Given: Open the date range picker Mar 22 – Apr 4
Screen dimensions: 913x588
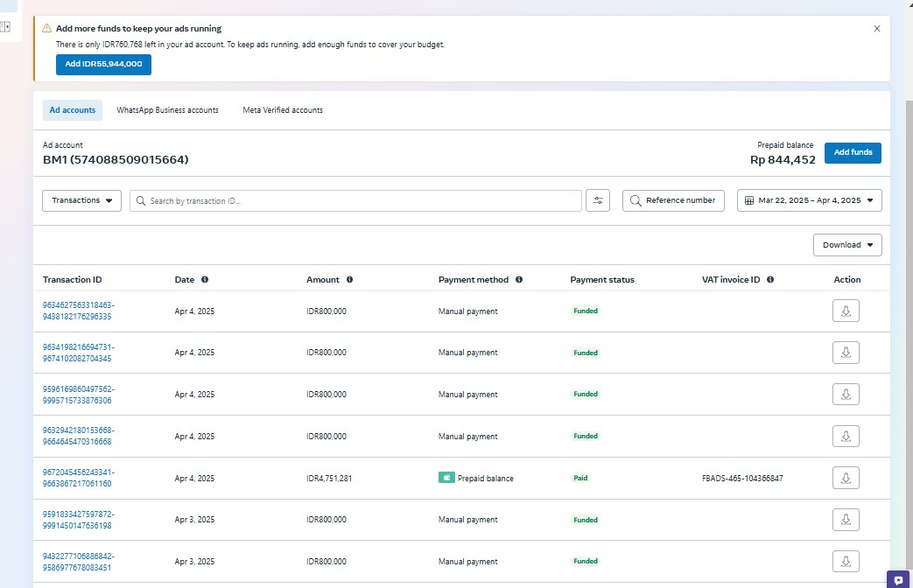Looking at the screenshot, I should click(x=809, y=200).
